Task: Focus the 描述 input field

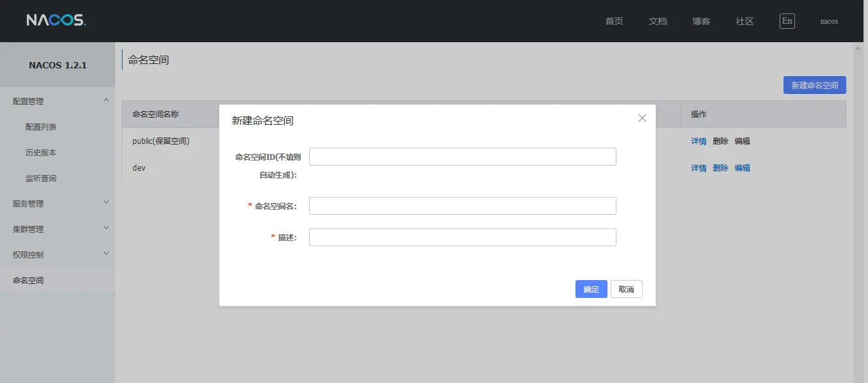Action: 462,237
